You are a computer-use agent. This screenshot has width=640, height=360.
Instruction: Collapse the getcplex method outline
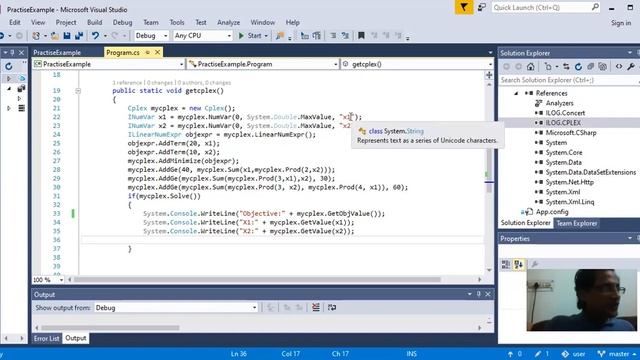click(78, 91)
